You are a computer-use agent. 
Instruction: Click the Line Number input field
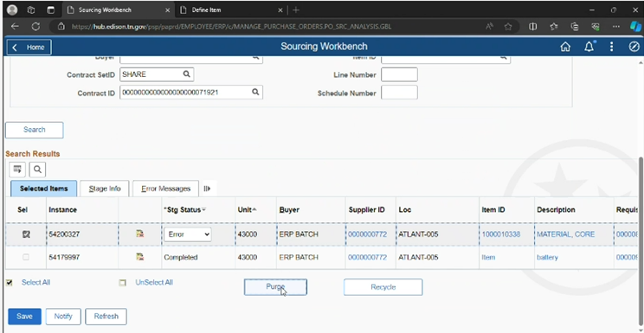(x=399, y=74)
